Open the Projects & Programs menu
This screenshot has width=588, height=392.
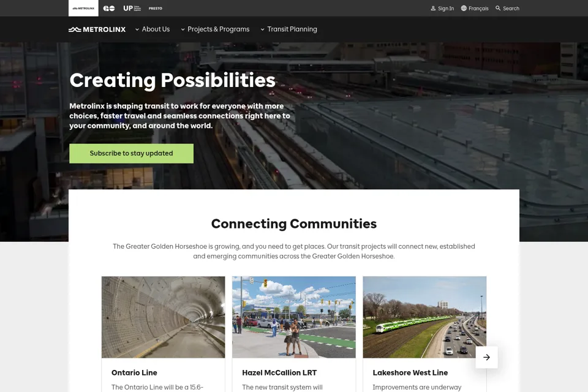218,29
